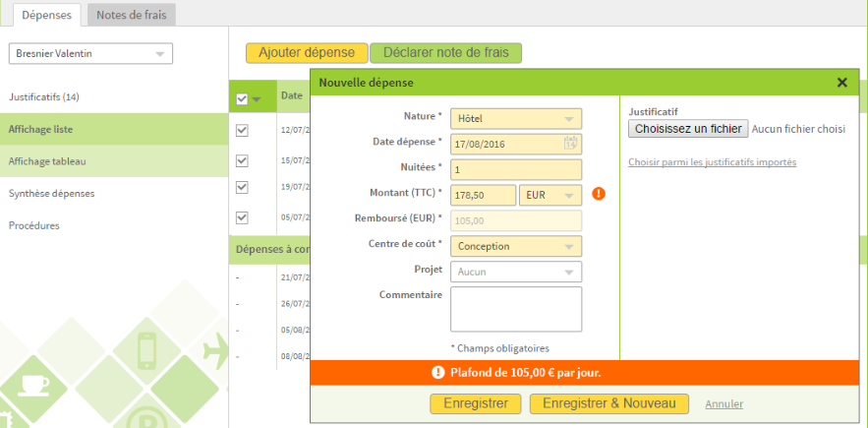Image resolution: width=868 pixels, height=428 pixels.
Task: Click the 21/07 row in Dépenses à compléter
Action: pos(295,277)
